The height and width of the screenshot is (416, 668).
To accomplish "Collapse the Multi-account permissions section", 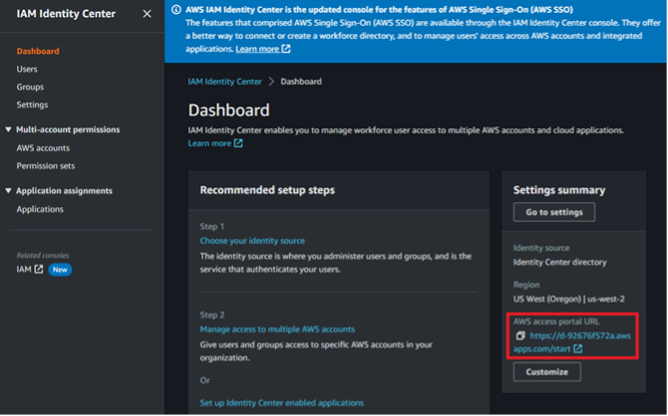I will [x=8, y=130].
